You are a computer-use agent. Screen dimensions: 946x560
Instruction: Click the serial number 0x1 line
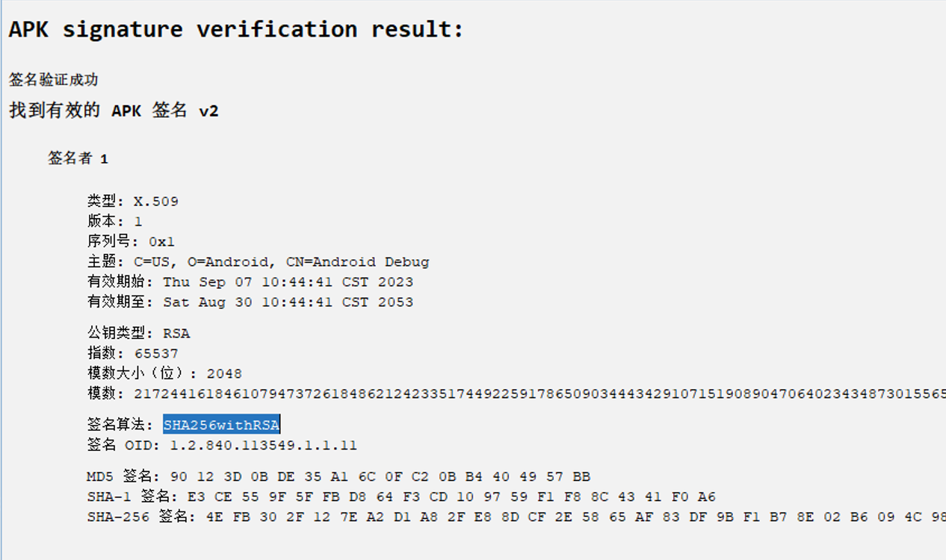[x=131, y=242]
